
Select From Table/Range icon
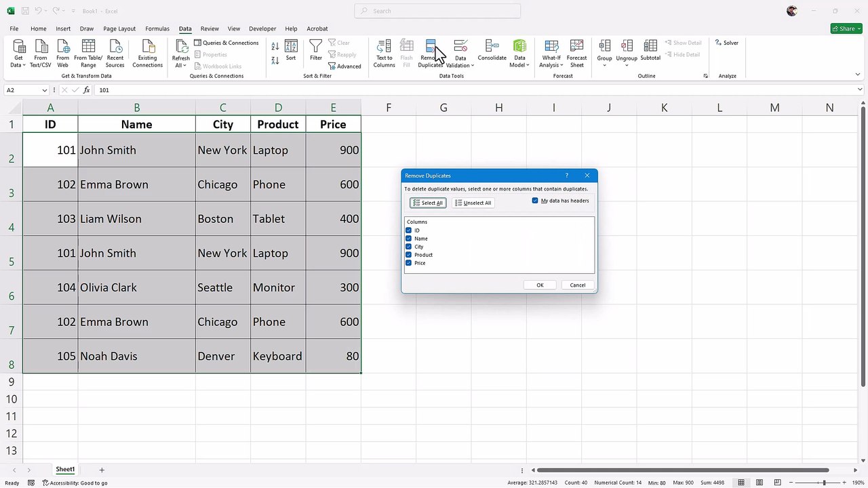coord(88,53)
